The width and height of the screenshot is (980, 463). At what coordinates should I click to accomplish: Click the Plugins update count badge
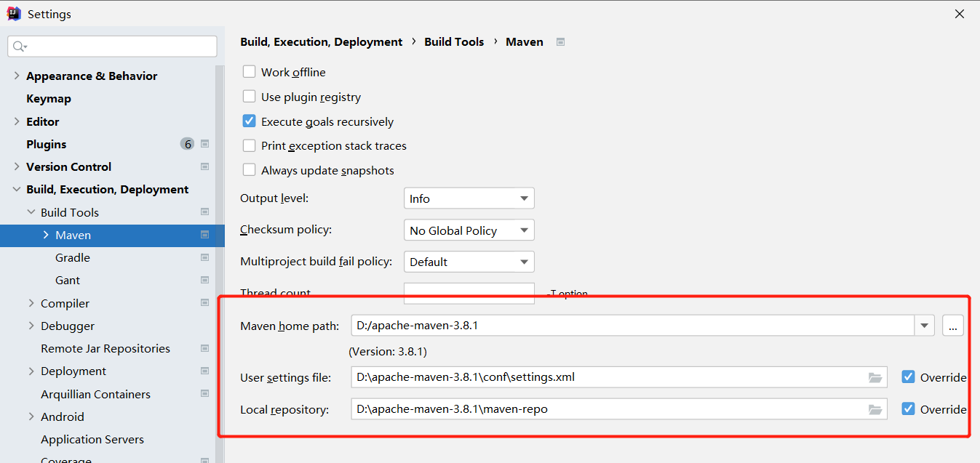coord(187,144)
